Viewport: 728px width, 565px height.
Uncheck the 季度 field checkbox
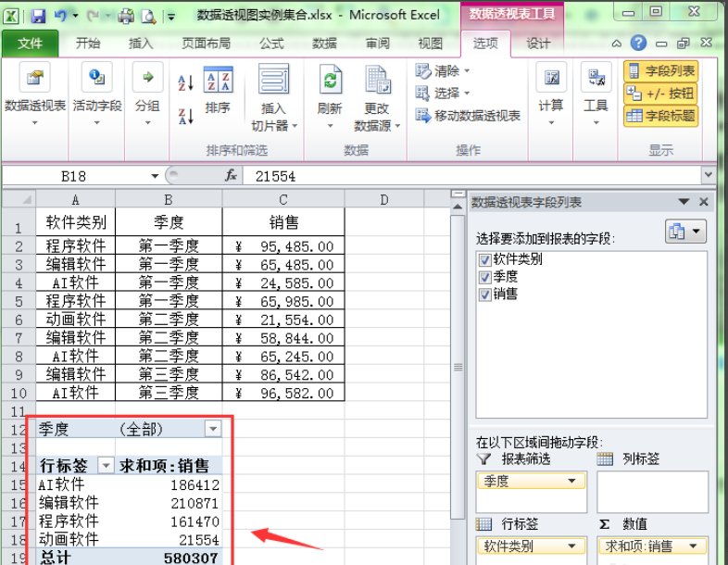click(x=484, y=277)
